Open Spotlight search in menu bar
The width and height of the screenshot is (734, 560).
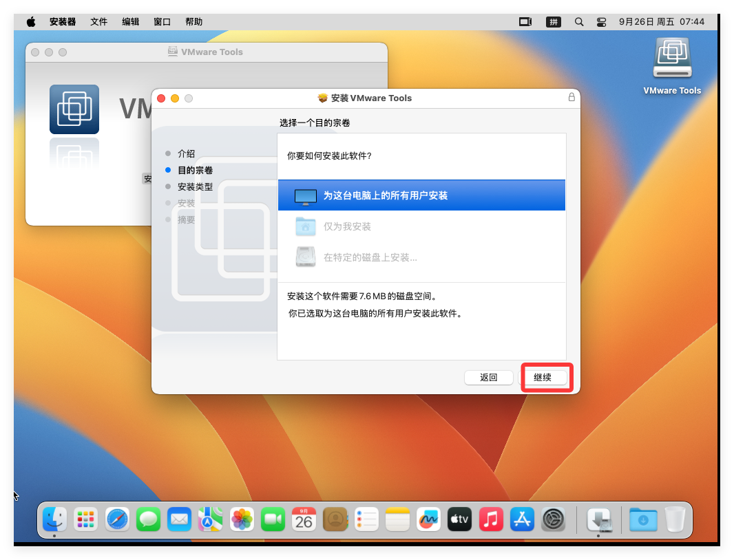[x=579, y=21]
